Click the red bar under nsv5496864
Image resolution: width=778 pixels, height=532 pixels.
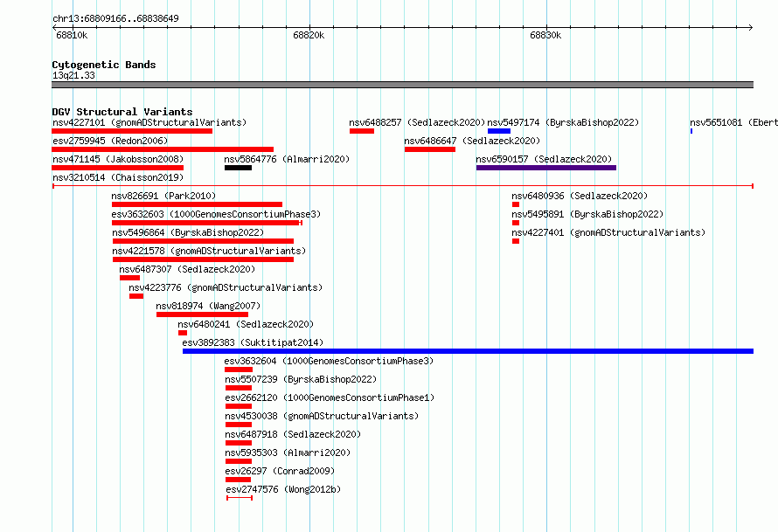point(203,241)
